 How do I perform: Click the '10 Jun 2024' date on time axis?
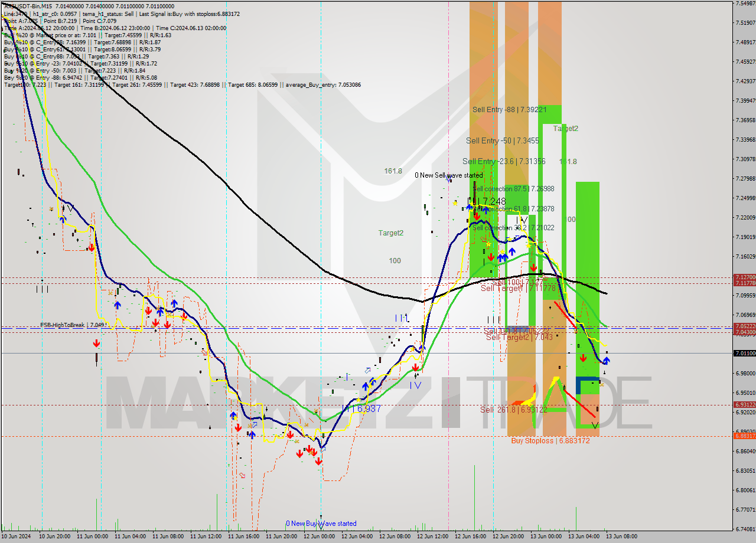point(17,537)
